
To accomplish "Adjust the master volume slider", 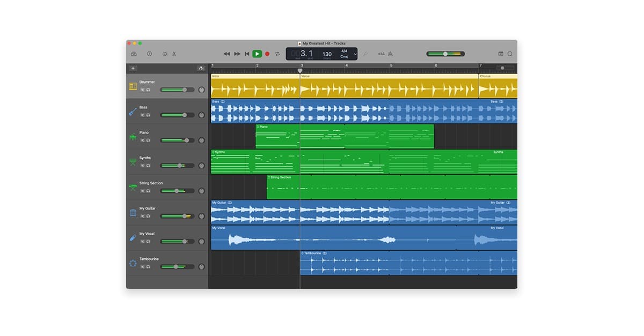I will point(445,54).
